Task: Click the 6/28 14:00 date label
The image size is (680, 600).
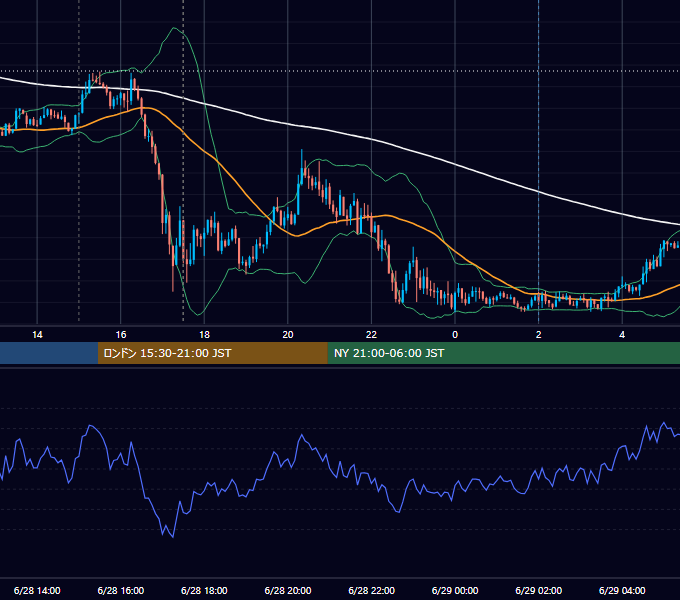Action: click(37, 590)
